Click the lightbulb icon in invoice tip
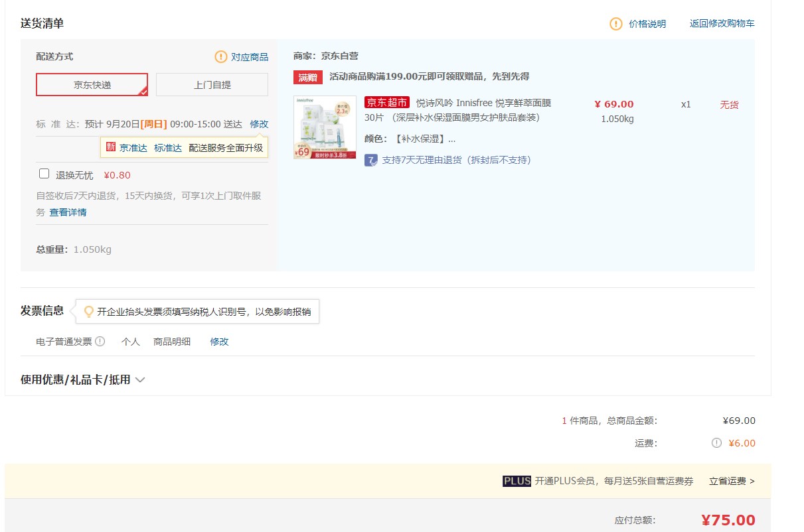Screen dimensions: 804x532 coord(88,311)
